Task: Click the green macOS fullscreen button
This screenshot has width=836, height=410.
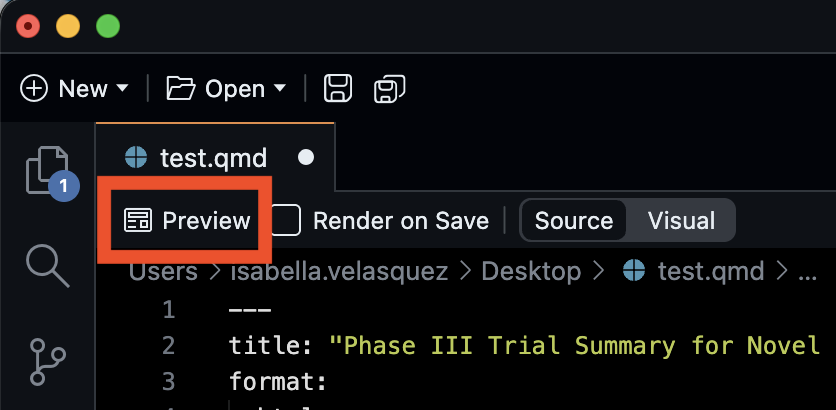Action: click(x=106, y=25)
